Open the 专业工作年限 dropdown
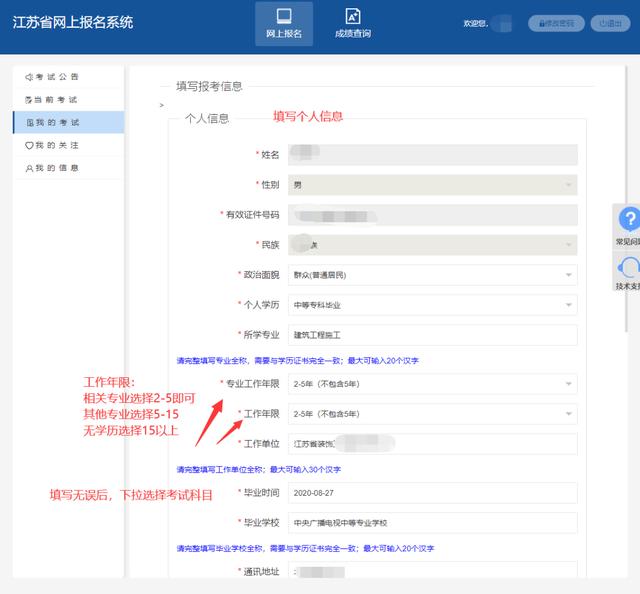The width and height of the screenshot is (640, 594). point(433,384)
